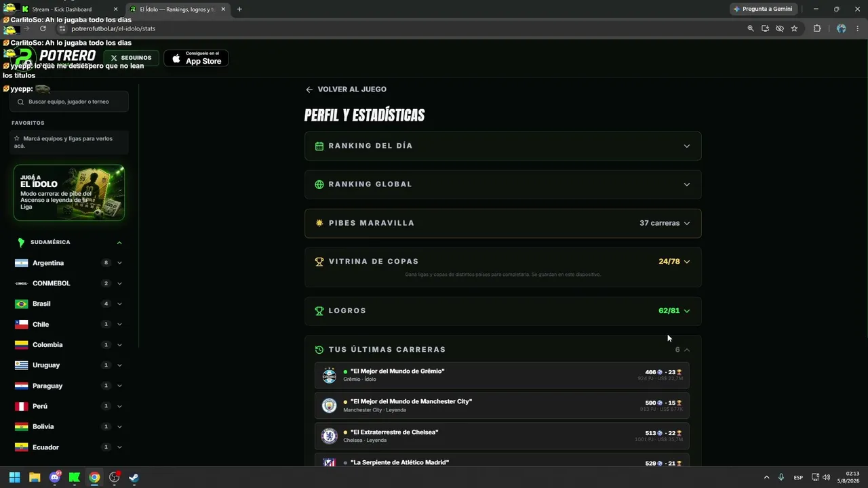Click the Argentina flag icon
The image size is (868, 488).
pyautogui.click(x=22, y=263)
